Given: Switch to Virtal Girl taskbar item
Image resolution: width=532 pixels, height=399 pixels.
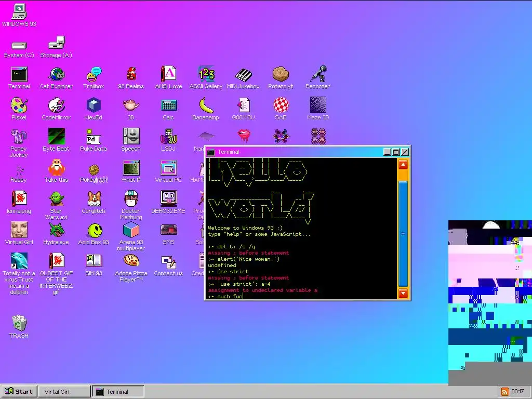Looking at the screenshot, I should [64, 392].
